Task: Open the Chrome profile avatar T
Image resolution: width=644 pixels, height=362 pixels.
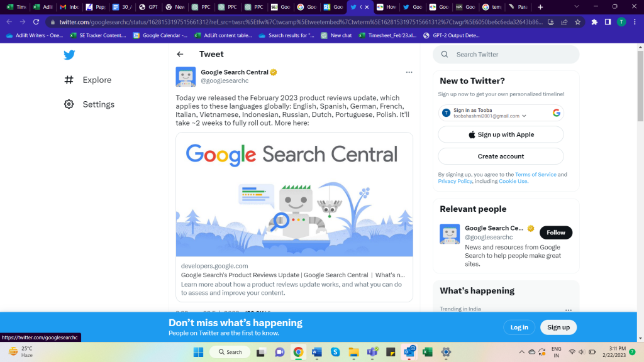Action: coord(621,22)
